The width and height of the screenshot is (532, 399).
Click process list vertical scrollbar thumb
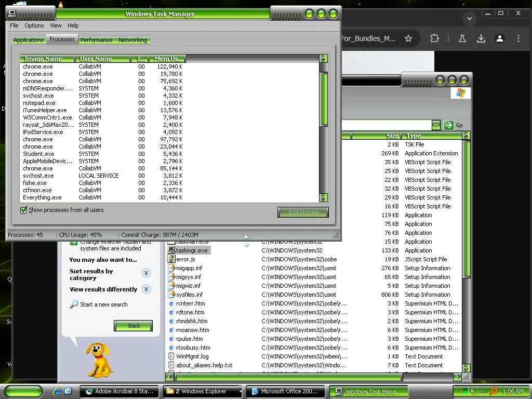pyautogui.click(x=323, y=99)
